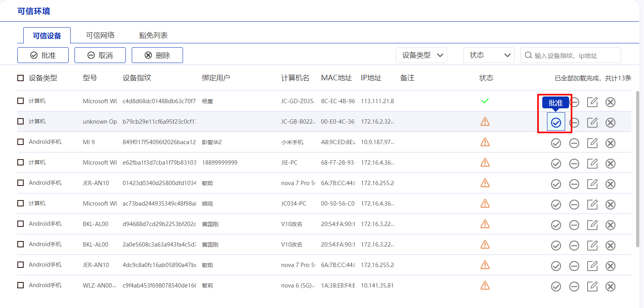
Task: Approve the JC034-PC computer
Action: click(x=556, y=204)
